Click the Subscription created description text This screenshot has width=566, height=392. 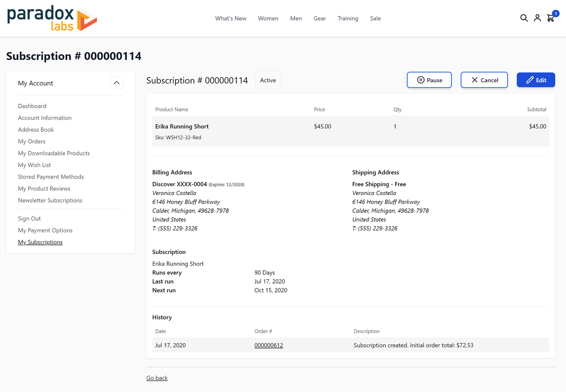(414, 345)
